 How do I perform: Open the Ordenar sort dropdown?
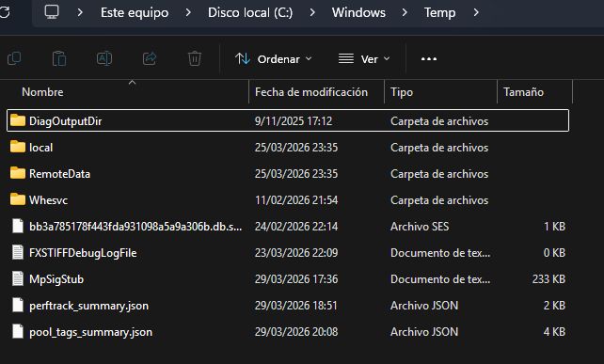[x=274, y=59]
